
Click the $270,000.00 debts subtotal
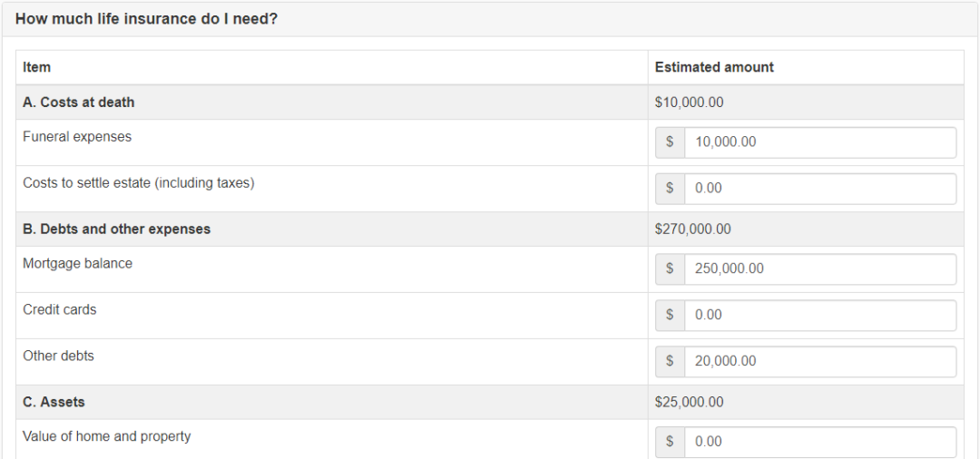[x=692, y=229]
